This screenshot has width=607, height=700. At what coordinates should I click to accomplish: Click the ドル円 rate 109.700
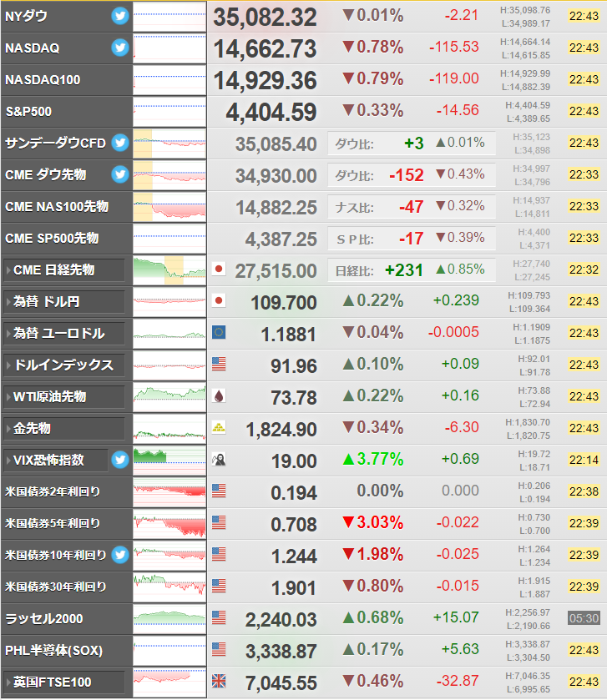pos(284,303)
